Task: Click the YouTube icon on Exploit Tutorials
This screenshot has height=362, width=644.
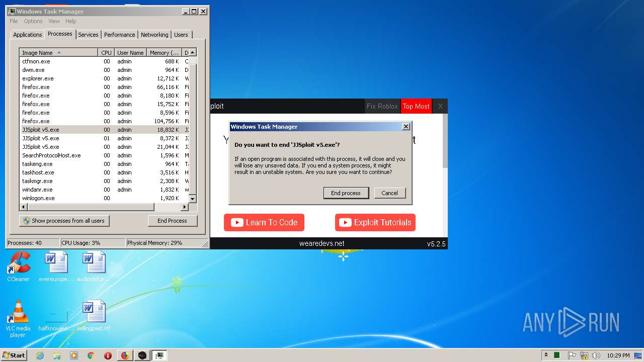Action: click(345, 222)
